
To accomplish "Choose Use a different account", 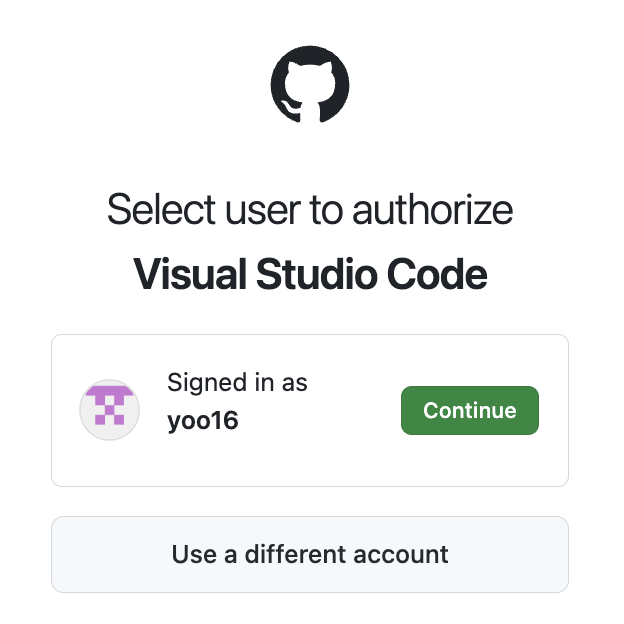I will 310,554.
